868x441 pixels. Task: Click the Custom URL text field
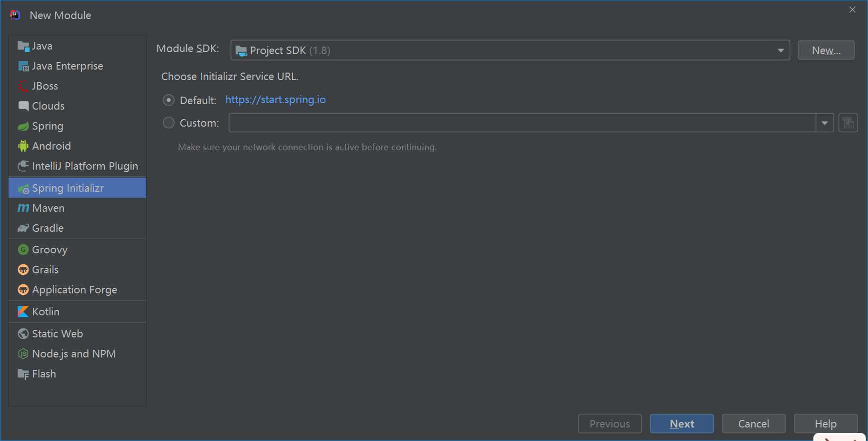coord(522,123)
